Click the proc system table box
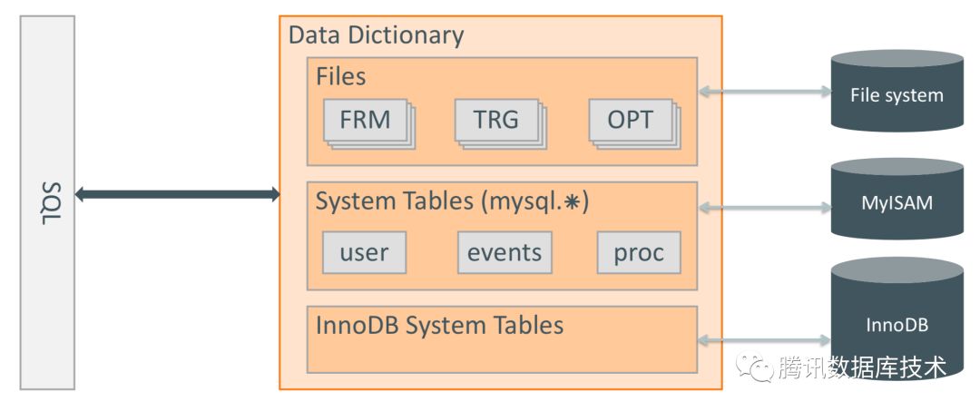980x411 pixels. [639, 252]
